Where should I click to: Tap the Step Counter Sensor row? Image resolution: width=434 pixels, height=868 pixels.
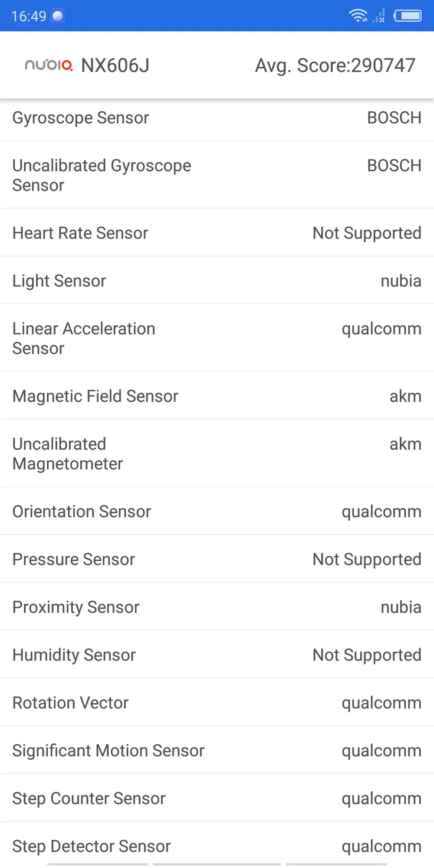(x=217, y=798)
